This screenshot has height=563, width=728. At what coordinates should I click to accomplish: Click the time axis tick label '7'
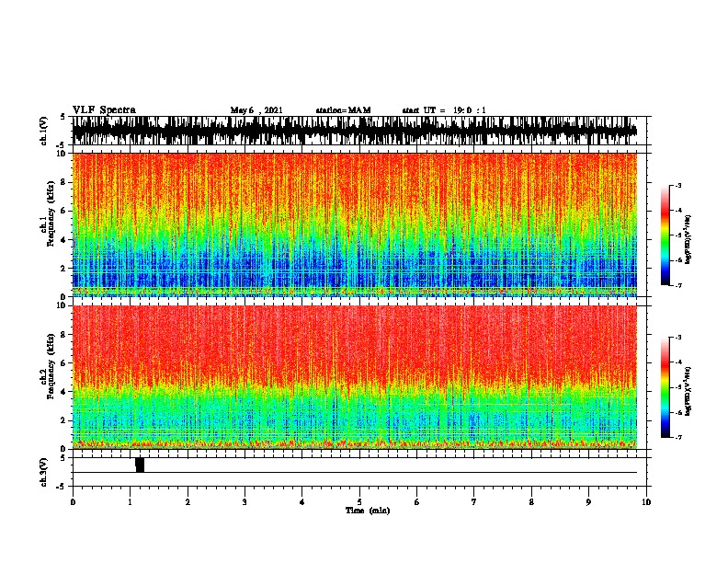[x=474, y=502]
